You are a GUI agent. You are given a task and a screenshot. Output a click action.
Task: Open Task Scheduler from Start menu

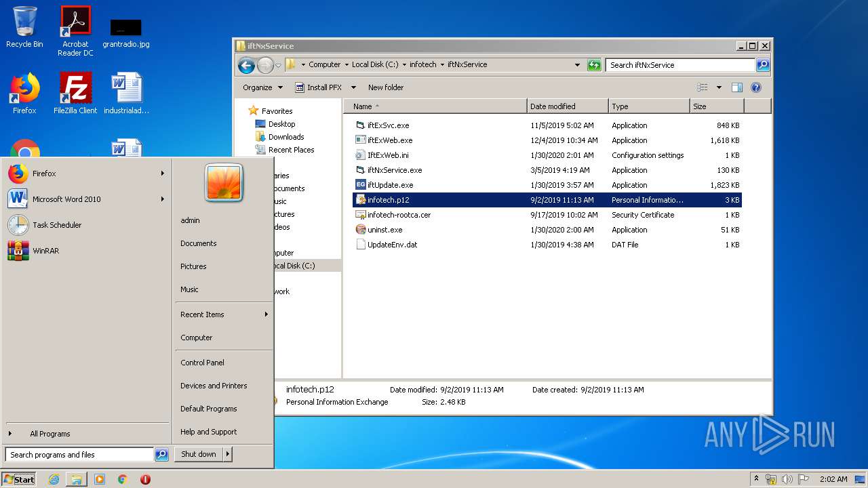pyautogui.click(x=87, y=225)
